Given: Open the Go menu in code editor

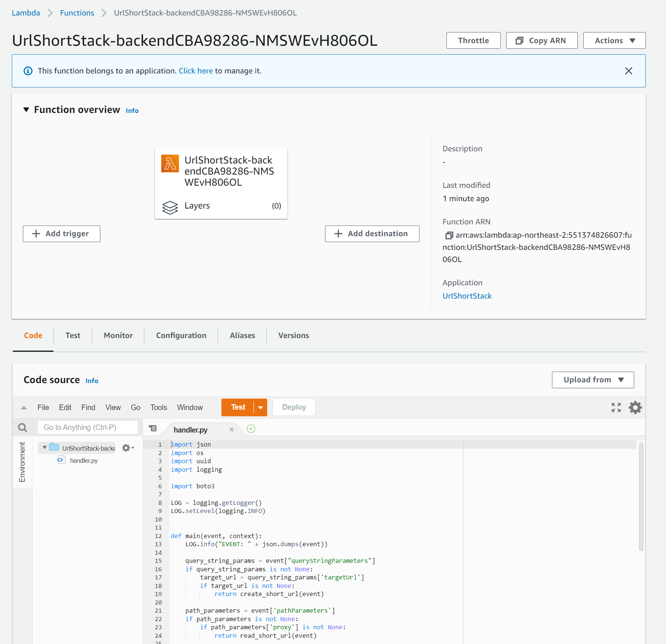Looking at the screenshot, I should coord(135,407).
